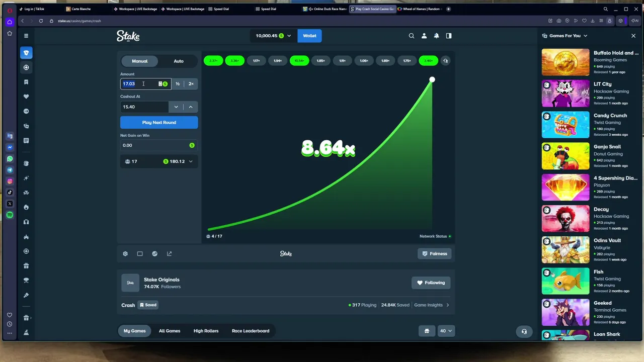This screenshot has height=362, width=644.
Task: Open TikTok in Opera sidebar
Action: tap(10, 192)
